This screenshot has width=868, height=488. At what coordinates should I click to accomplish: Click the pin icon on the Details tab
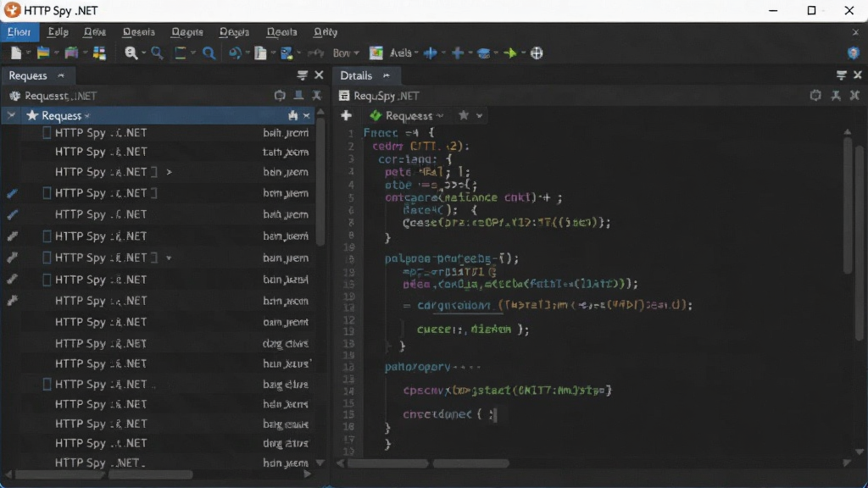point(387,75)
